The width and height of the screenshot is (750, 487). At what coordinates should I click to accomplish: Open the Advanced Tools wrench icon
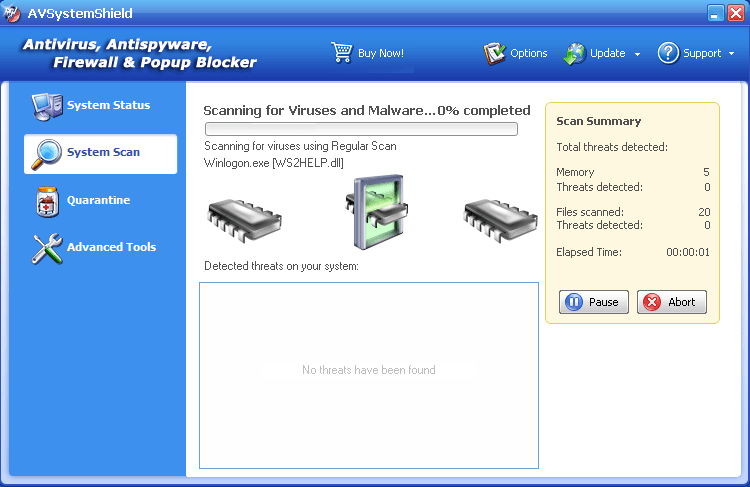tap(46, 248)
